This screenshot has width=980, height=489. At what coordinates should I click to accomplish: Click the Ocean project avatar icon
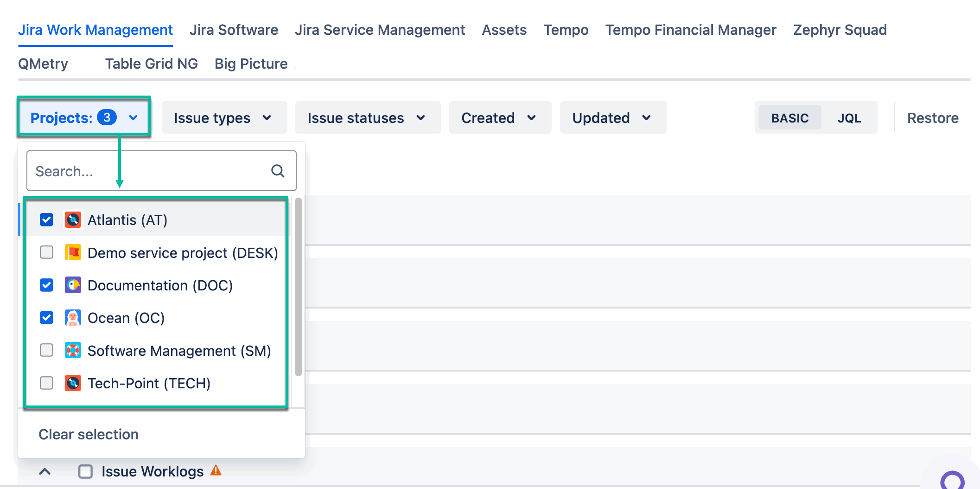[73, 318]
